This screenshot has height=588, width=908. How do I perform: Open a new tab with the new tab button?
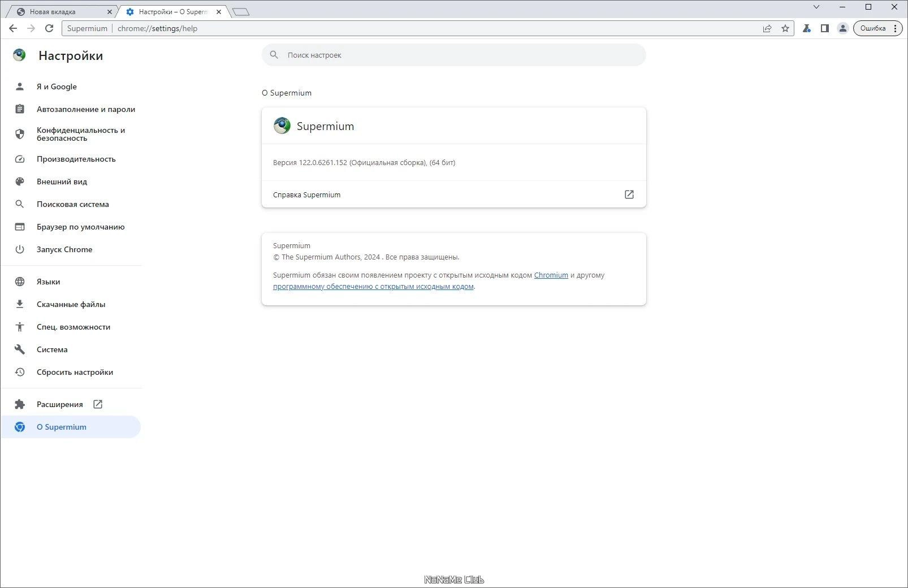[x=241, y=11]
